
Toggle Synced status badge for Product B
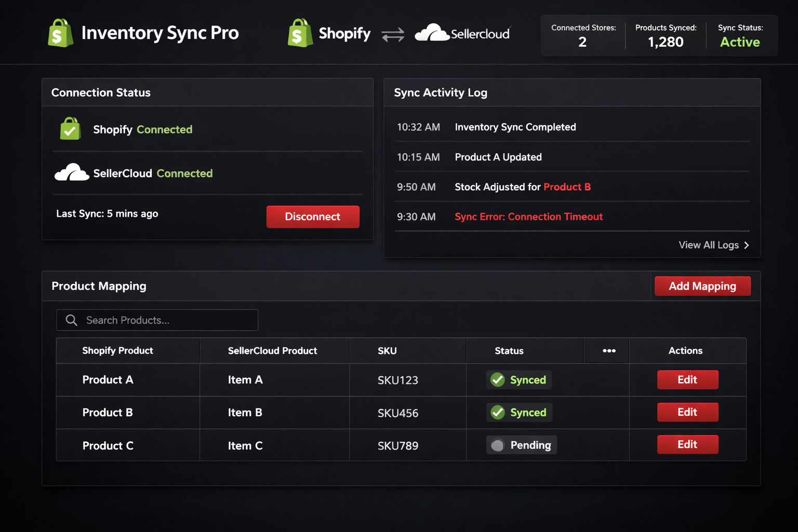(x=519, y=412)
